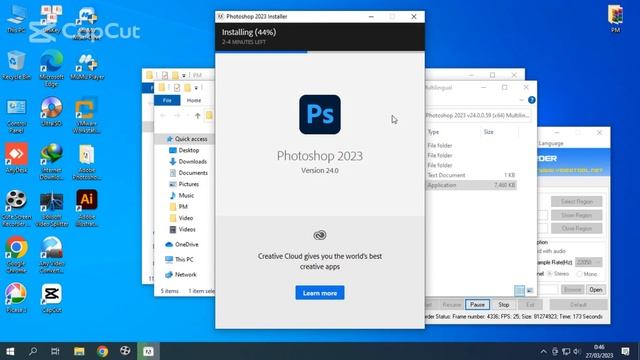Click the Select Region button

(x=576, y=201)
